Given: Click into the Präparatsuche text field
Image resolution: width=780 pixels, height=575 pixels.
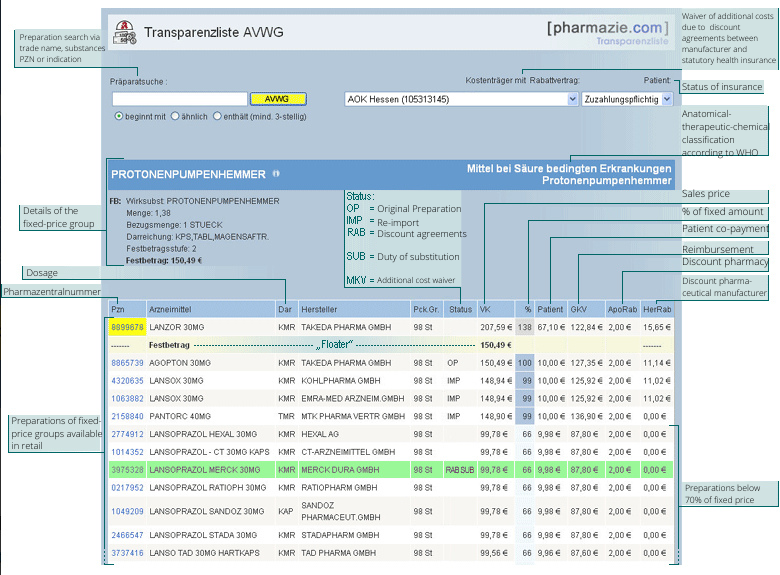Looking at the screenshot, I should [x=180, y=99].
